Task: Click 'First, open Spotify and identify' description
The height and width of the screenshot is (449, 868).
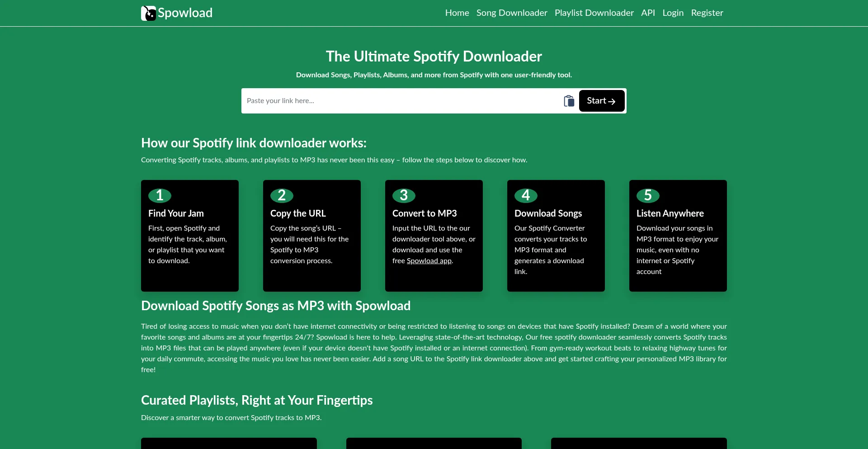Action: 188,245
